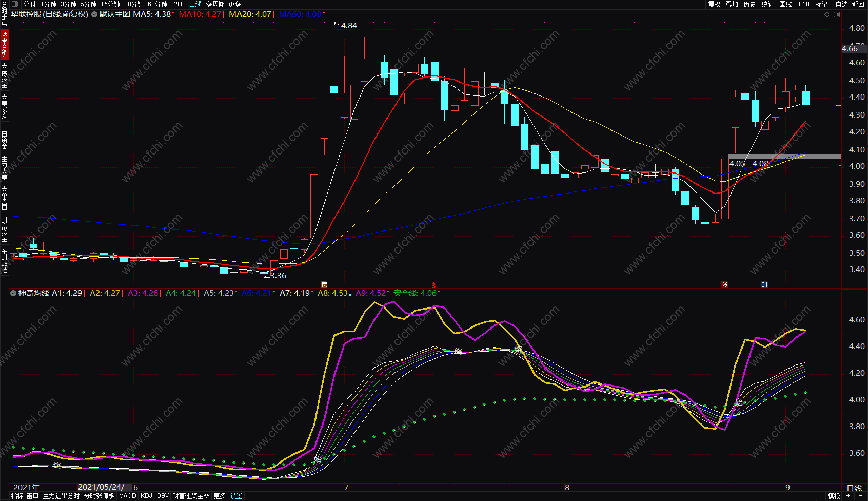Click the 模板 template button
The height and width of the screenshot is (501, 868).
pyautogui.click(x=834, y=496)
